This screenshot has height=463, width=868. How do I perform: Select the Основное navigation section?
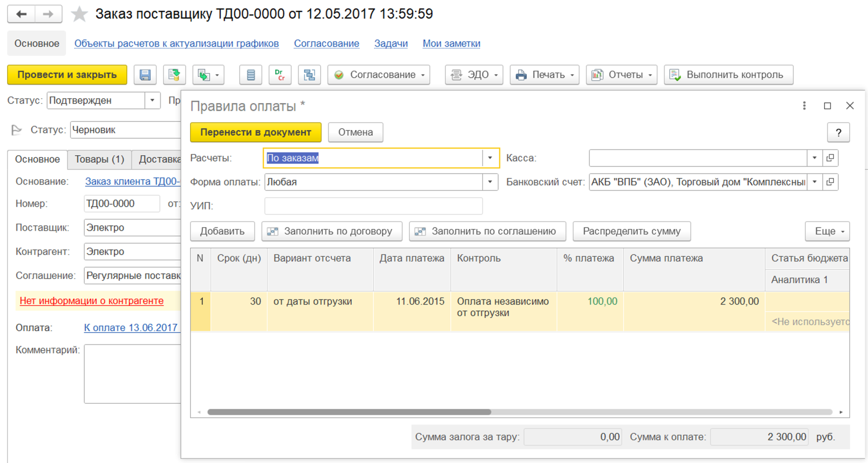click(x=37, y=43)
